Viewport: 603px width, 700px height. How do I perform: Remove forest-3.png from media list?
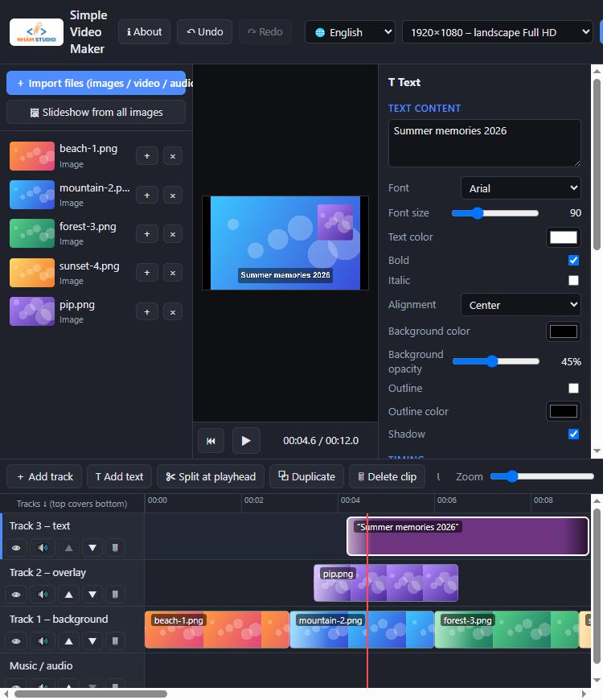click(173, 234)
